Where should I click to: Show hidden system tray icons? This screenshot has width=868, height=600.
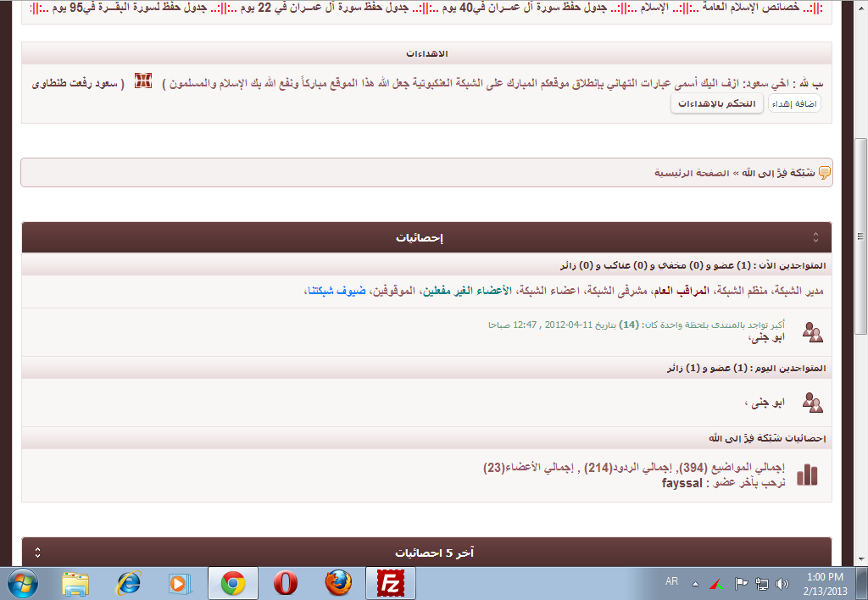coord(695,584)
